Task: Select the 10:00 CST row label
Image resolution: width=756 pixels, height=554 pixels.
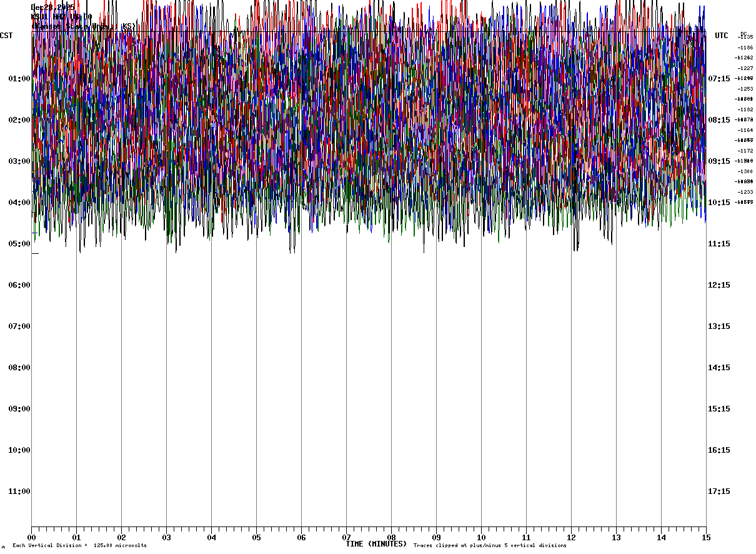Action: click(x=19, y=450)
